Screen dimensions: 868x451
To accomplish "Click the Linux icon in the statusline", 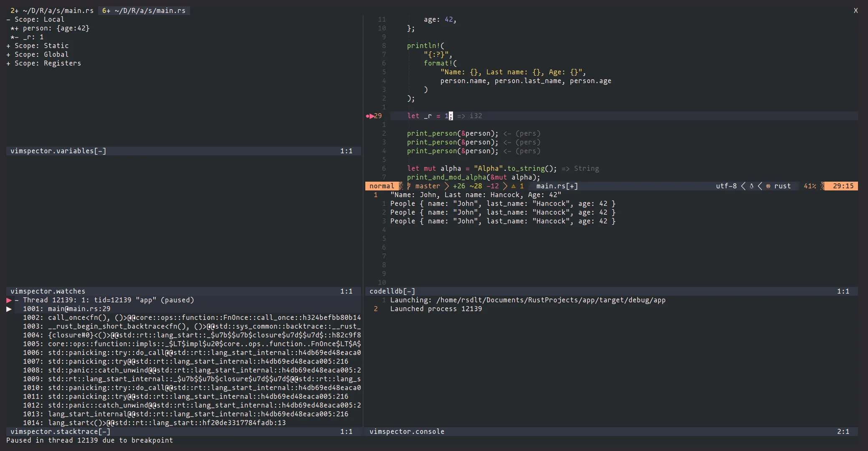I will coord(752,186).
